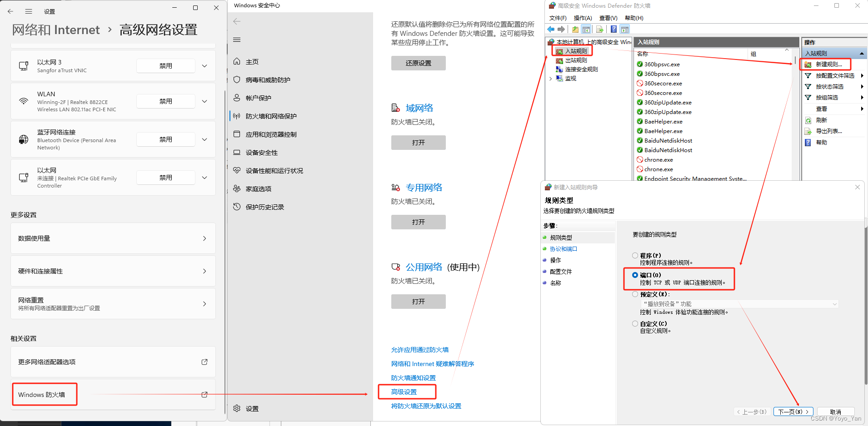Choose the 自定义(C) radio button
Image resolution: width=868 pixels, height=426 pixels.
[635, 324]
